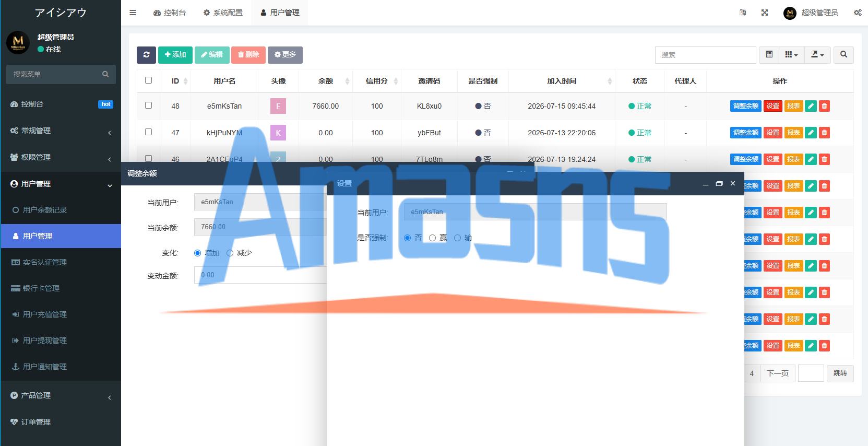Click the refresh icon in table toolbar

(x=146, y=55)
